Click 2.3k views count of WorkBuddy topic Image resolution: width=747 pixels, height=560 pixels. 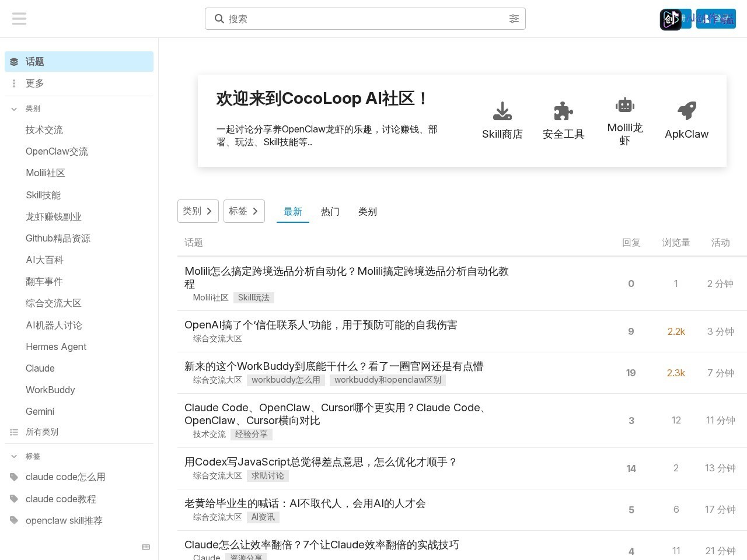676,373
